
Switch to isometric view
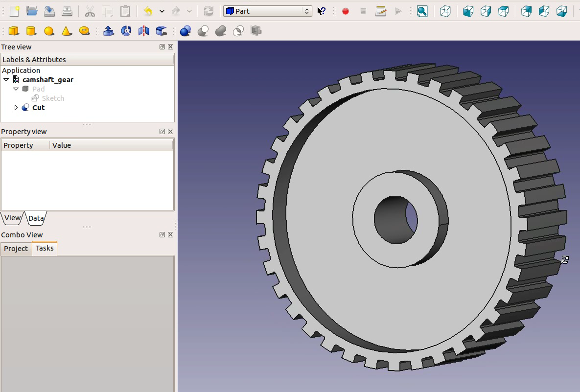pos(445,11)
